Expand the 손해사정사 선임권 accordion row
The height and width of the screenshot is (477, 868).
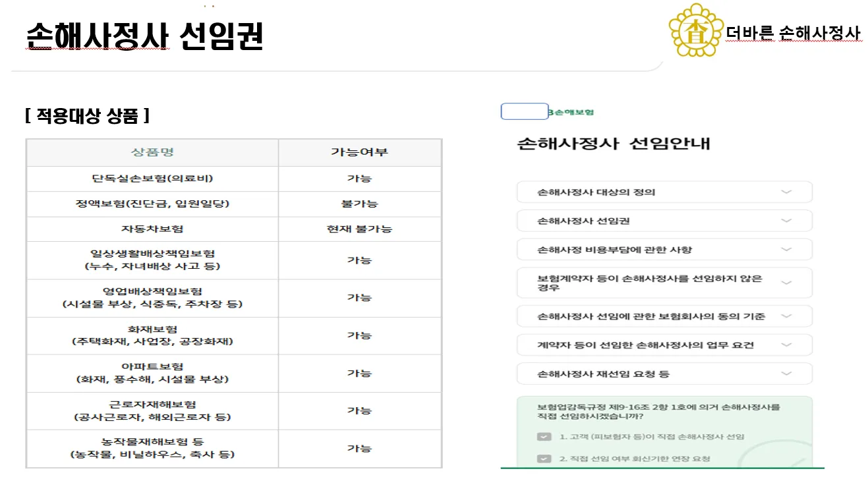tap(664, 221)
